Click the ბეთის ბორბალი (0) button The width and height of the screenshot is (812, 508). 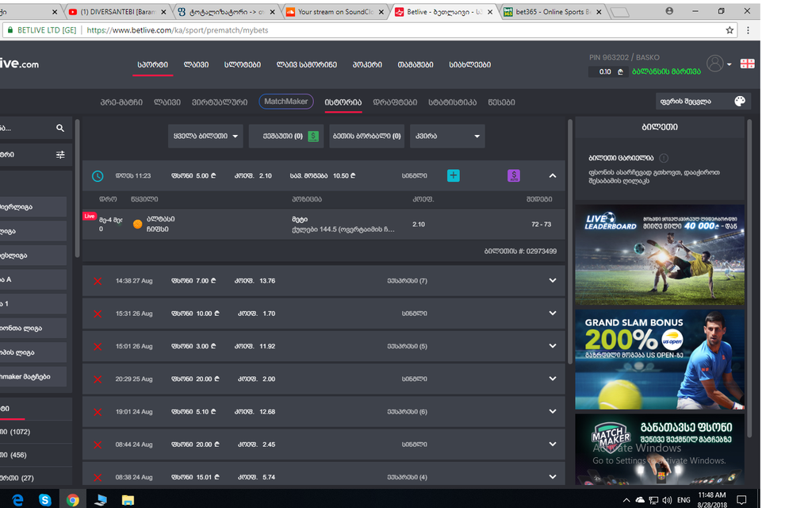pos(366,136)
